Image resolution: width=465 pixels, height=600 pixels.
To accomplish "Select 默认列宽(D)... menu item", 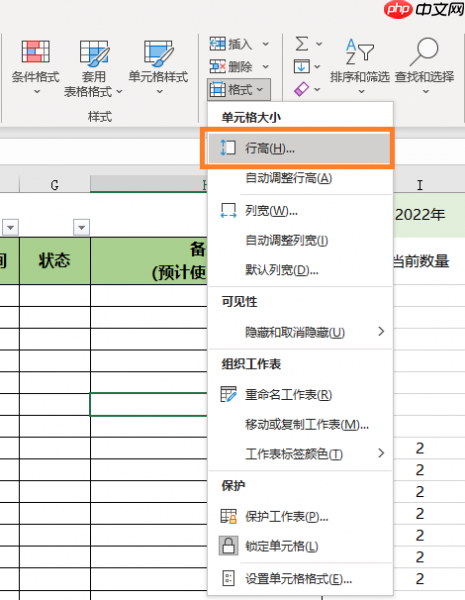I will coord(301,270).
